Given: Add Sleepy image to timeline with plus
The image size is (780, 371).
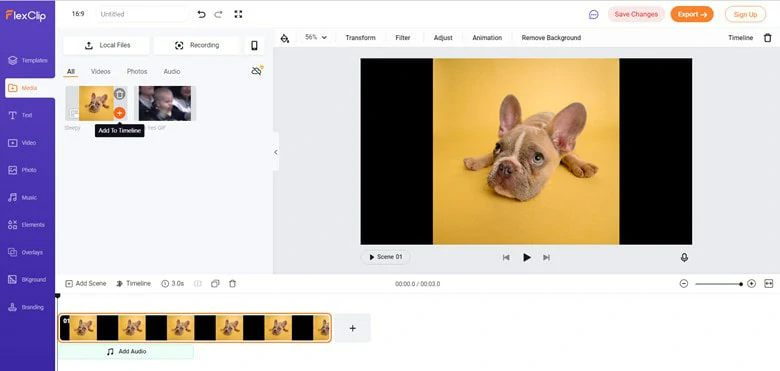Looking at the screenshot, I should click(119, 113).
